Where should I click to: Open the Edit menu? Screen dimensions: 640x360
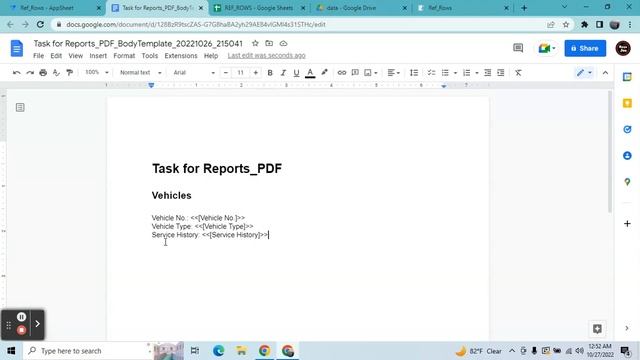coord(56,56)
